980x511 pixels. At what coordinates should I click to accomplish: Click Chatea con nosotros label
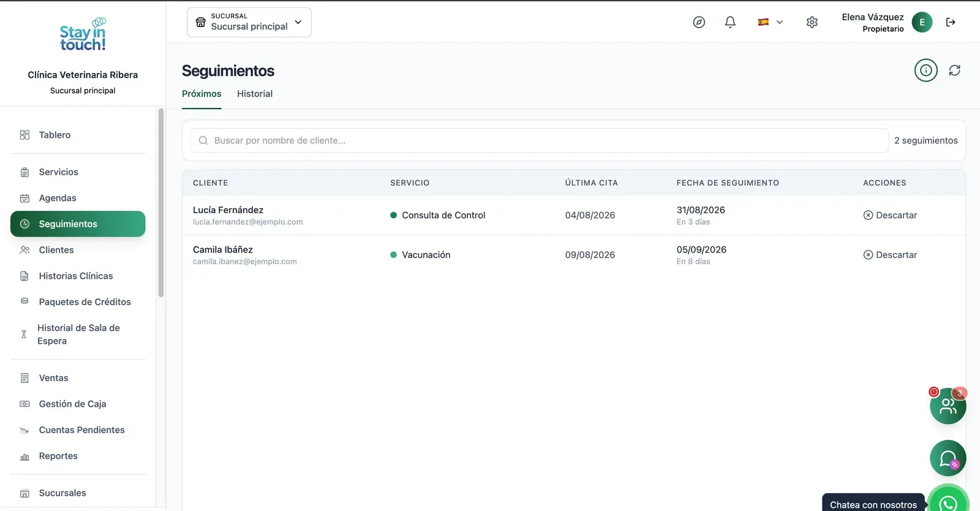coord(873,504)
